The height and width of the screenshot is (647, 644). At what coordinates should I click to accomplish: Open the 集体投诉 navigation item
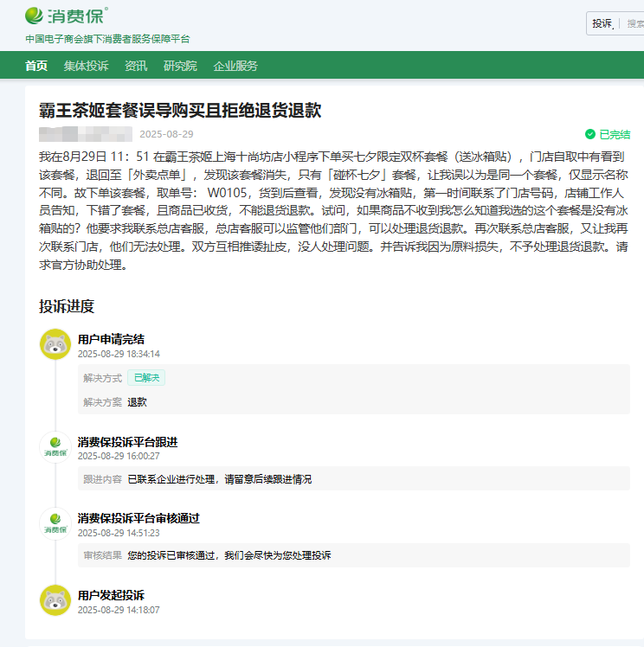(x=86, y=66)
